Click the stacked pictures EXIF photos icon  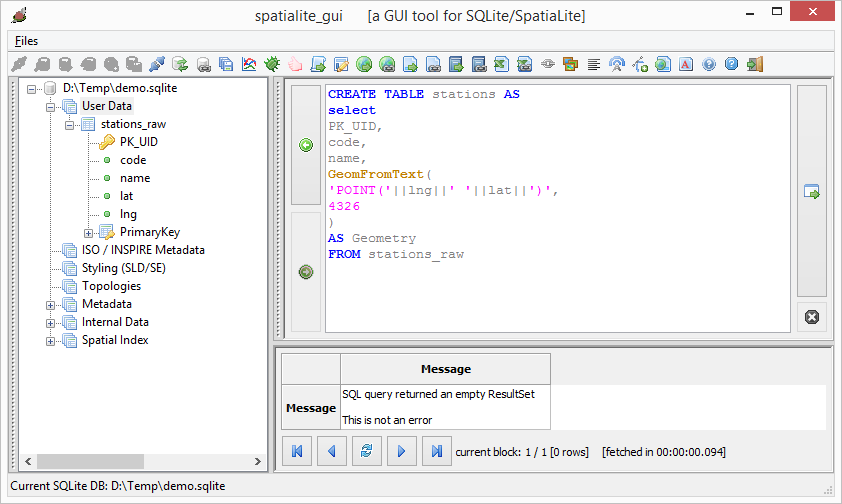(570, 64)
